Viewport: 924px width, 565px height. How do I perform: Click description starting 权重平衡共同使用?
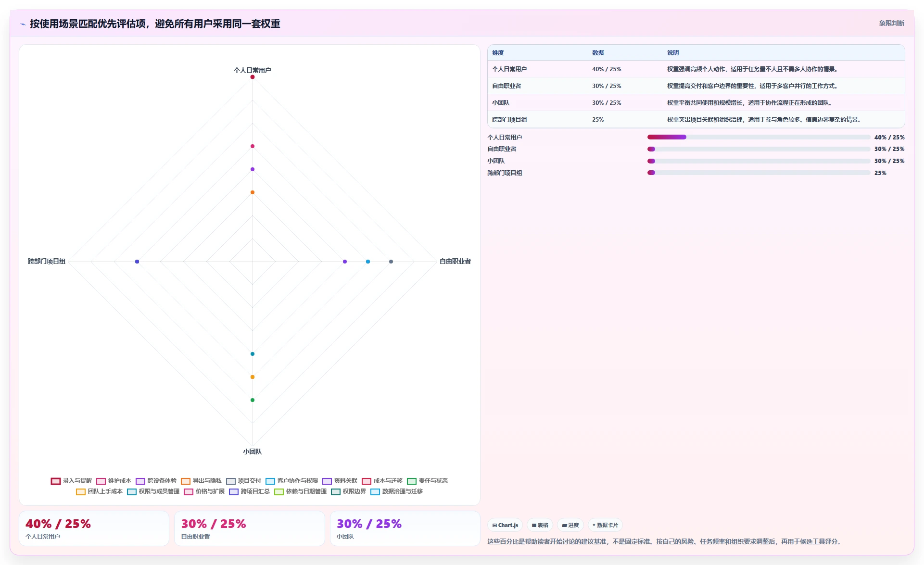click(750, 103)
